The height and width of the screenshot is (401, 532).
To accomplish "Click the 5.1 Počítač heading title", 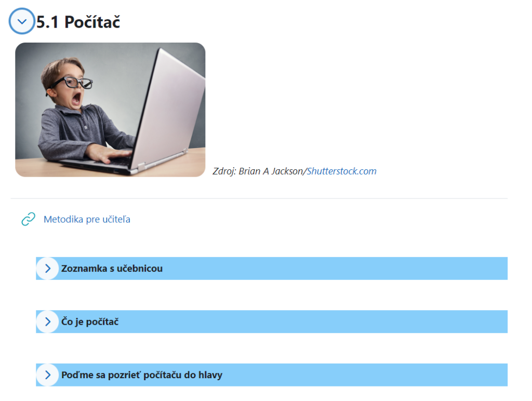I will point(78,22).
